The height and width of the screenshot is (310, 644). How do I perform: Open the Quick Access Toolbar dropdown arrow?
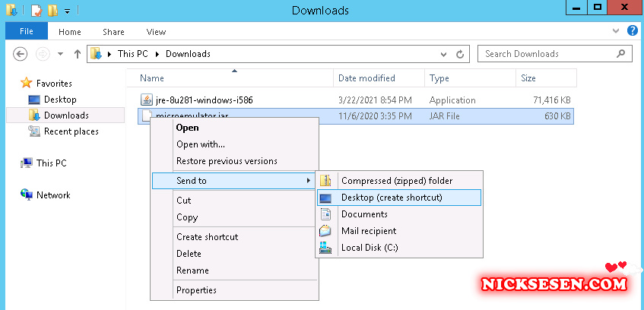(x=68, y=11)
